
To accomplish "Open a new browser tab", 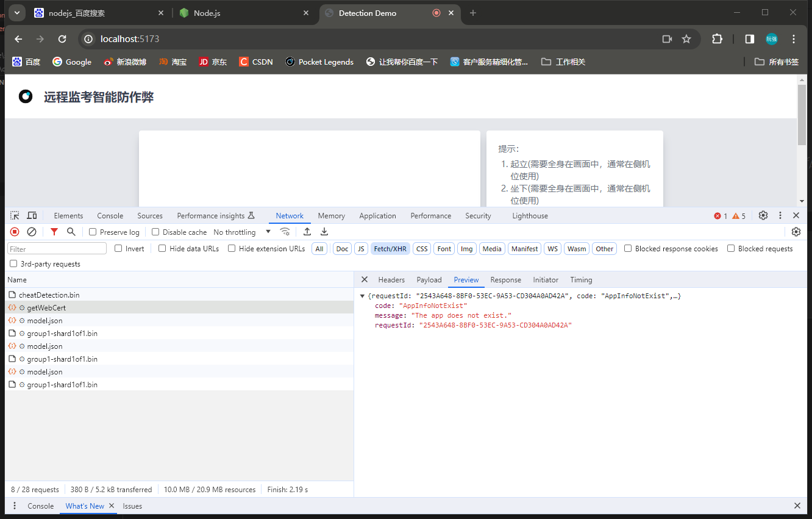I will pos(473,13).
